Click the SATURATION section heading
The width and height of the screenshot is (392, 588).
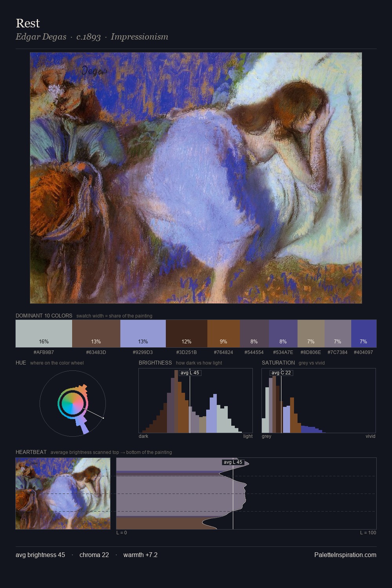278,363
